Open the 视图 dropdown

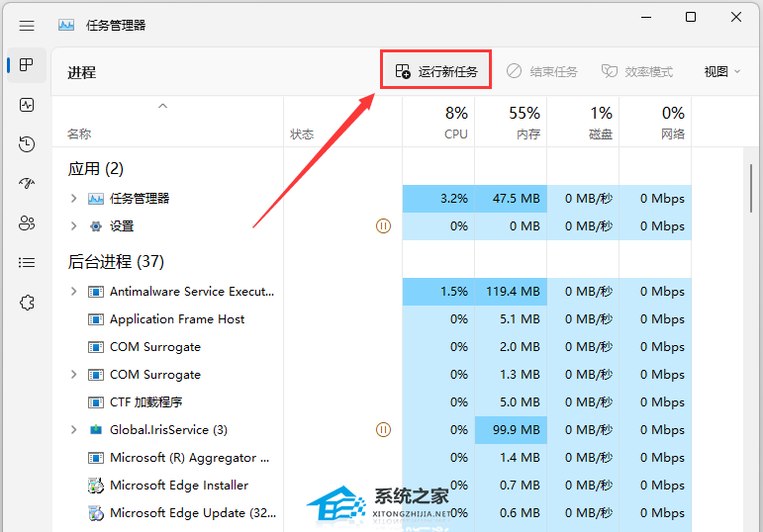pyautogui.click(x=722, y=71)
